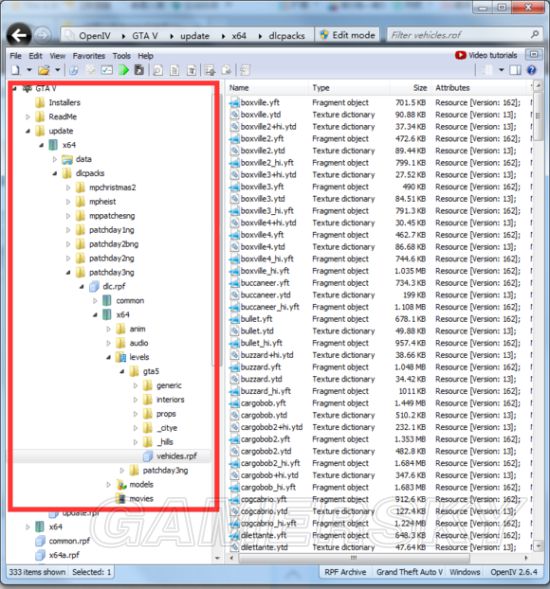Open the Video tutorials link

click(486, 55)
